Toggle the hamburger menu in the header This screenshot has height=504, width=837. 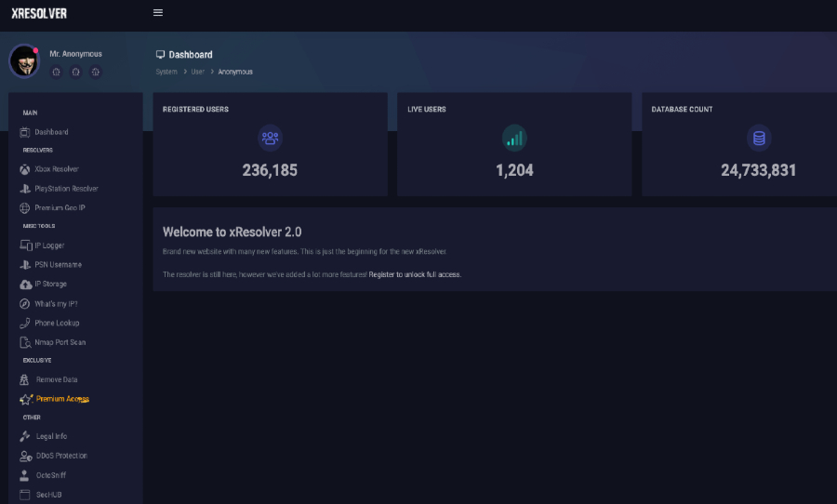(x=158, y=12)
